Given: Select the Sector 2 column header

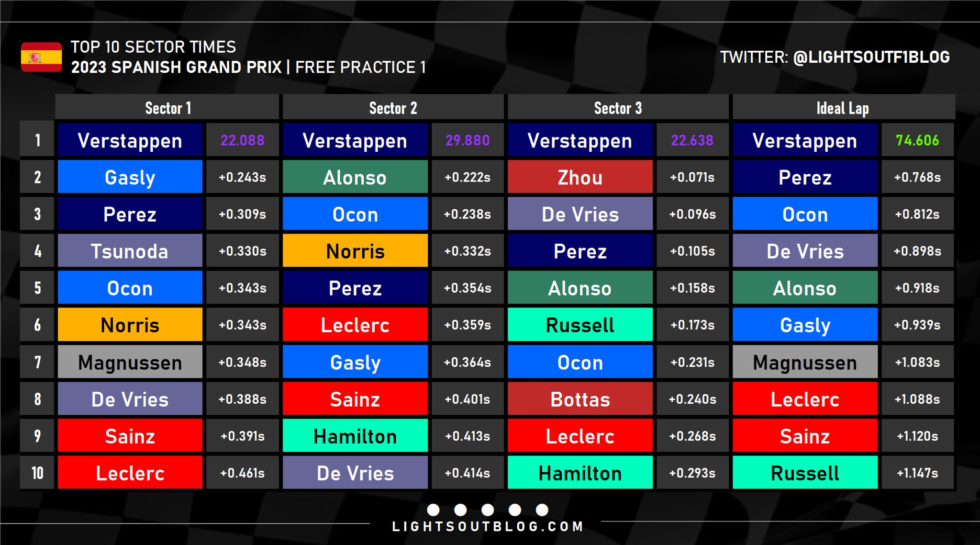Looking at the screenshot, I should (393, 108).
